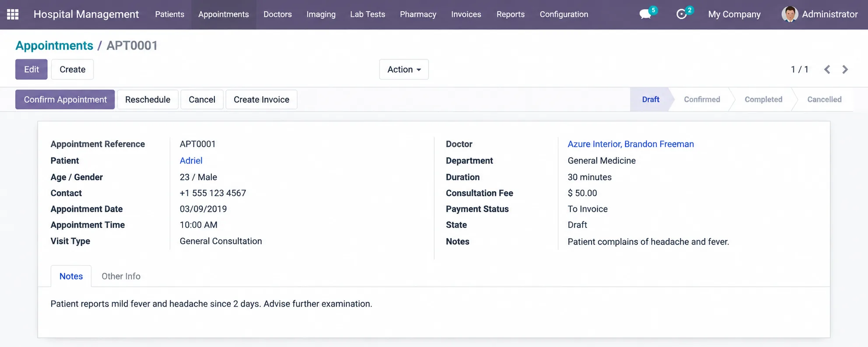Open the My Company switcher
Screen dimensions: 868x347
click(734, 14)
